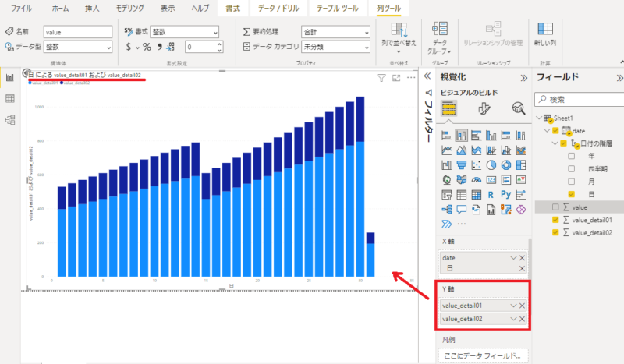Screen dimensions: 624x364
Task: Open the date X-axis field dropdown
Action: [513, 258]
